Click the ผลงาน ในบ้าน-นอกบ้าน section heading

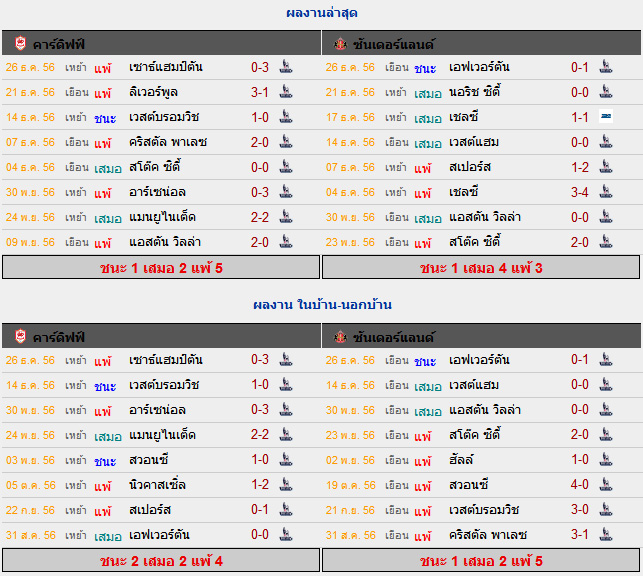click(322, 305)
